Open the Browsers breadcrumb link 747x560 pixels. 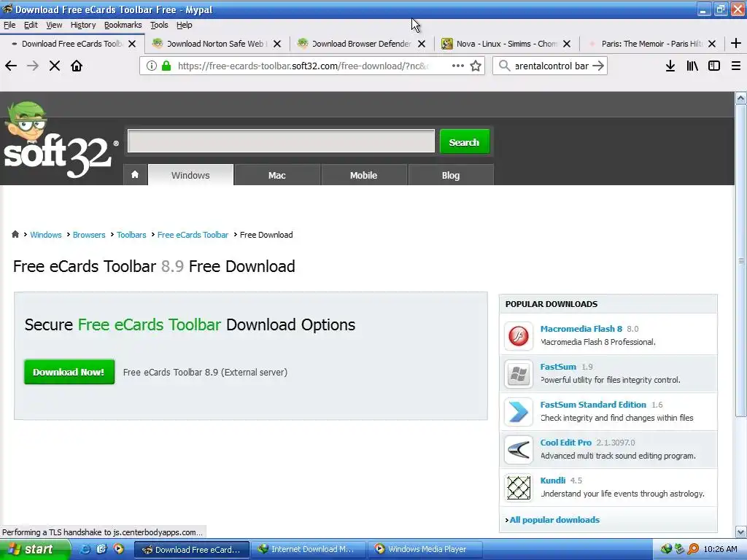pos(89,235)
